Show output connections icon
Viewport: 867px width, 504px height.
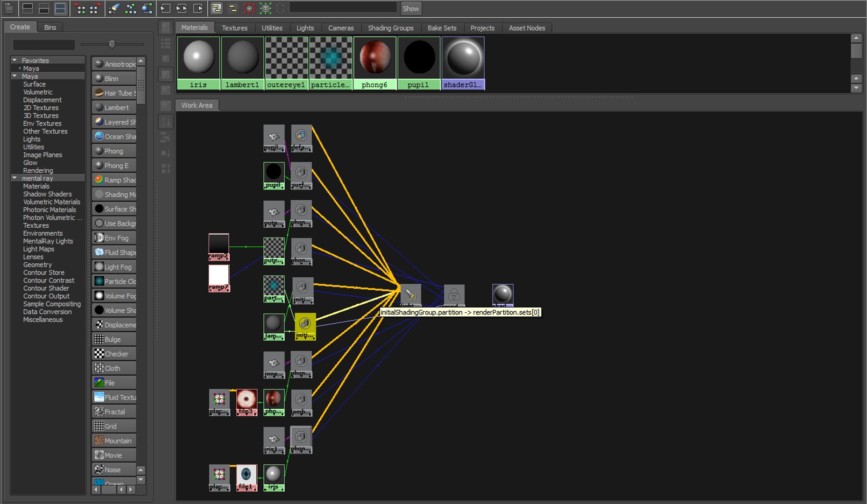tap(198, 8)
